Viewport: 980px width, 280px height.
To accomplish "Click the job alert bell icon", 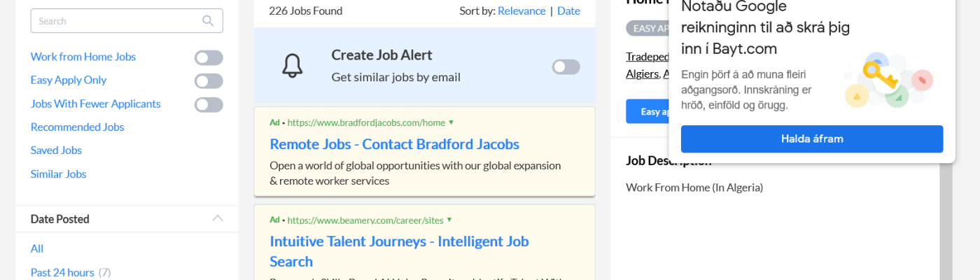I will coord(292,66).
